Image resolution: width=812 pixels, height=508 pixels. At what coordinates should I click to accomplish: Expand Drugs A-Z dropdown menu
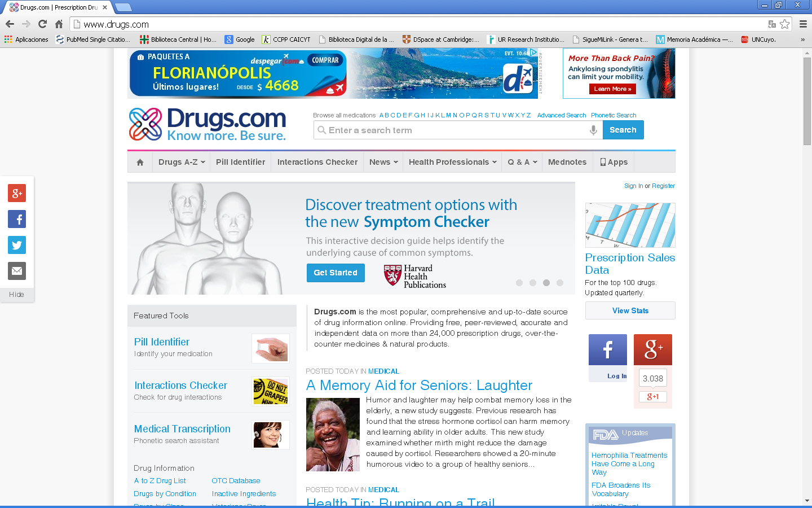pyautogui.click(x=182, y=162)
